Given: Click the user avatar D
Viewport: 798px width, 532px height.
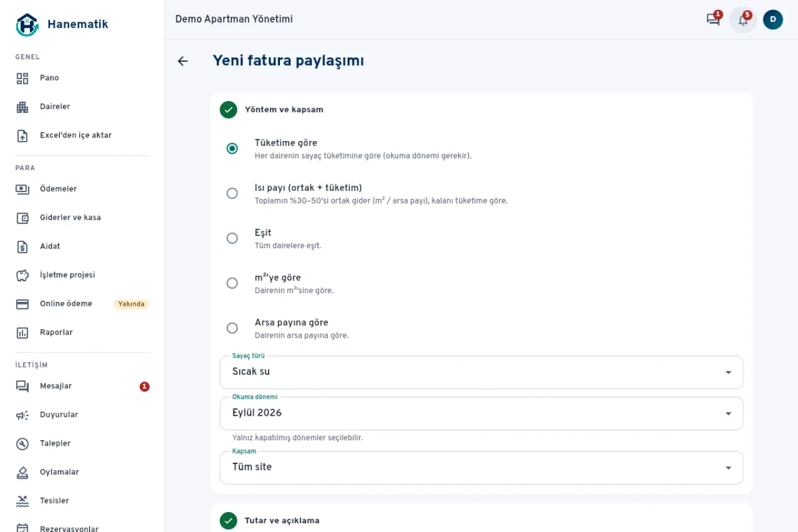Looking at the screenshot, I should 773,19.
